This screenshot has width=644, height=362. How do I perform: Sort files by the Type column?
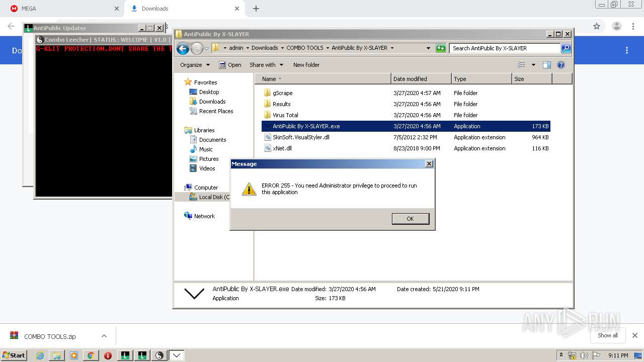point(481,79)
